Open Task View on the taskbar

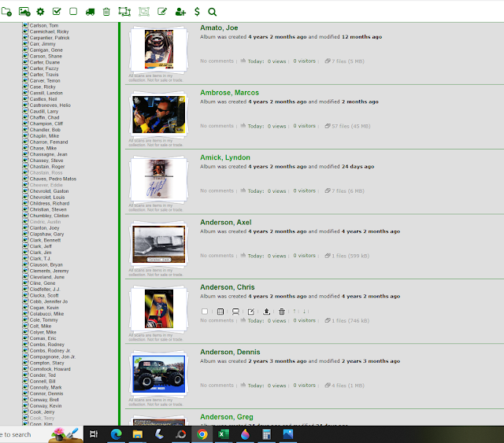pos(94,434)
